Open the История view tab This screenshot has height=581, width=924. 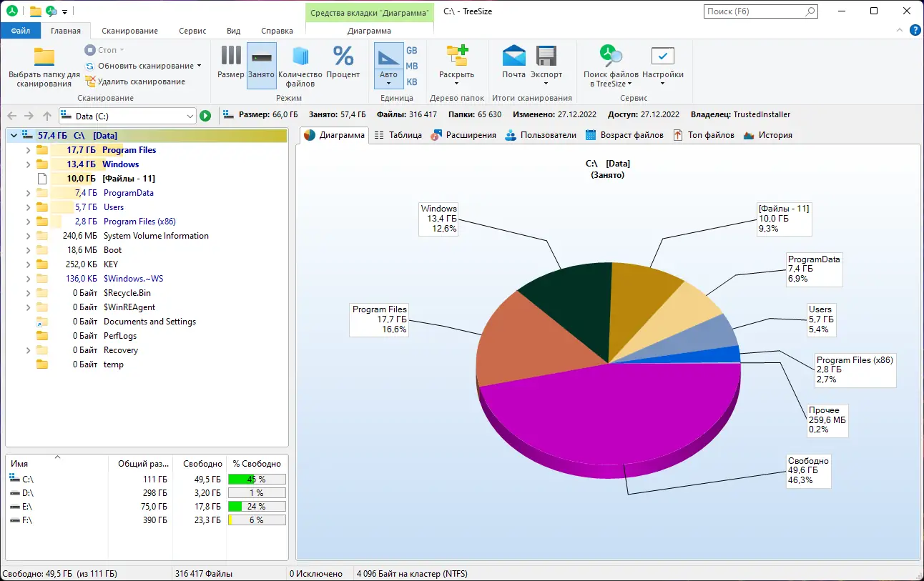pyautogui.click(x=768, y=135)
